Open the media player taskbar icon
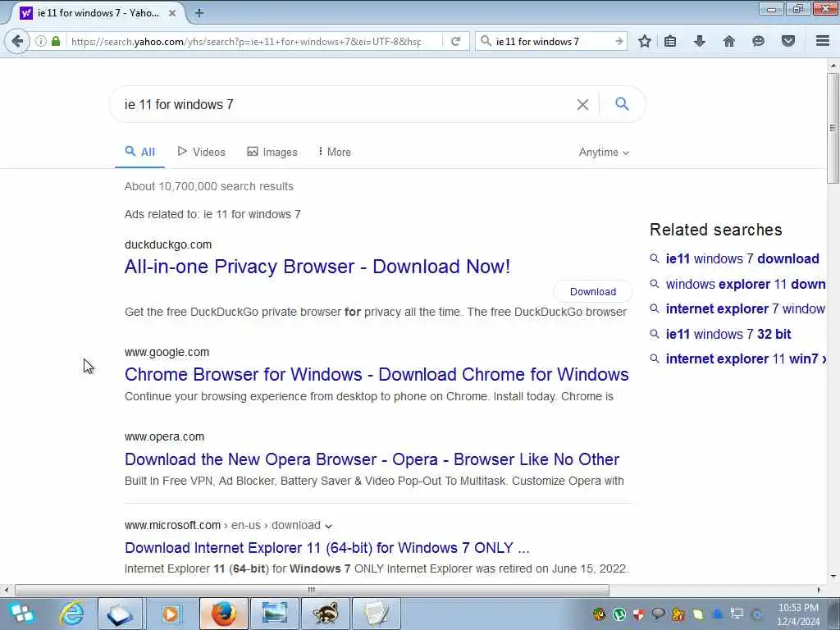This screenshot has height=630, width=840. click(x=171, y=614)
